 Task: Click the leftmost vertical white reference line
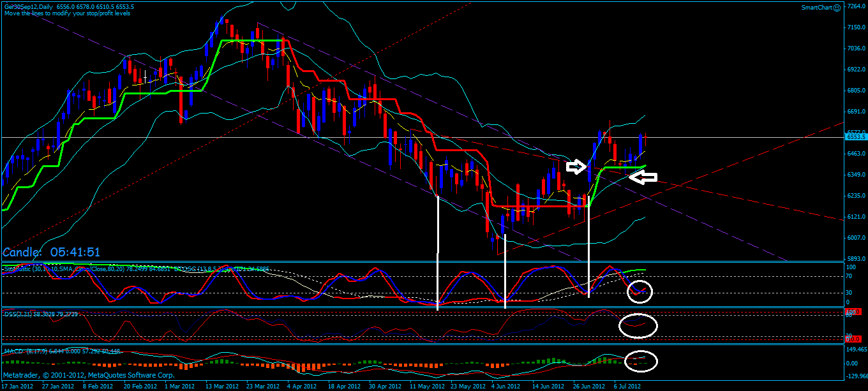[x=438, y=255]
